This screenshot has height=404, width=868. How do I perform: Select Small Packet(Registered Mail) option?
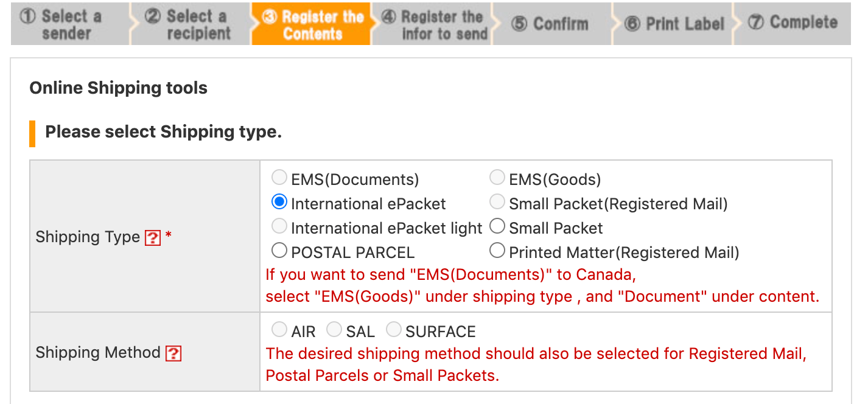point(497,202)
